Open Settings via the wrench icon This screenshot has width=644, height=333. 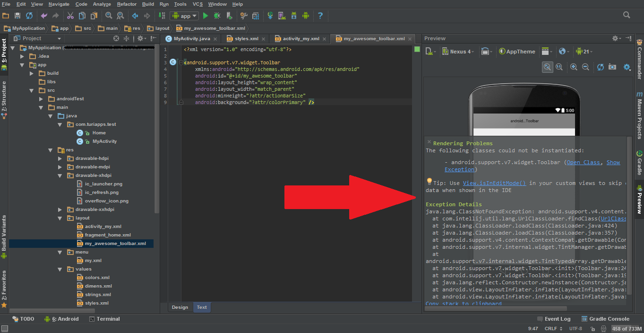244,16
